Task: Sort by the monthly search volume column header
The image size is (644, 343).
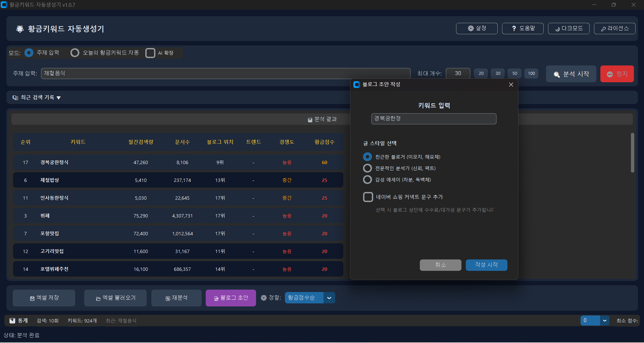Action: [141, 142]
